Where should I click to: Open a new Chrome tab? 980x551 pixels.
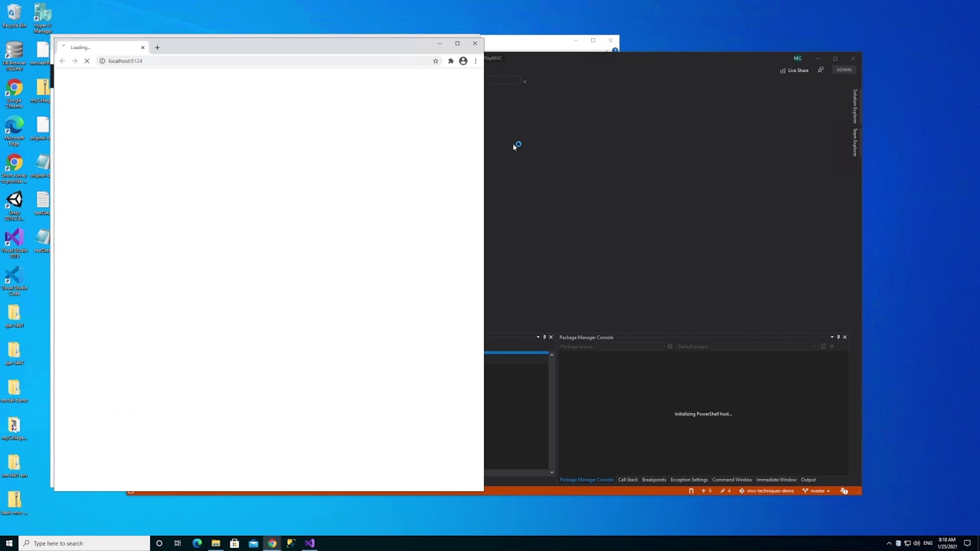pos(157,47)
